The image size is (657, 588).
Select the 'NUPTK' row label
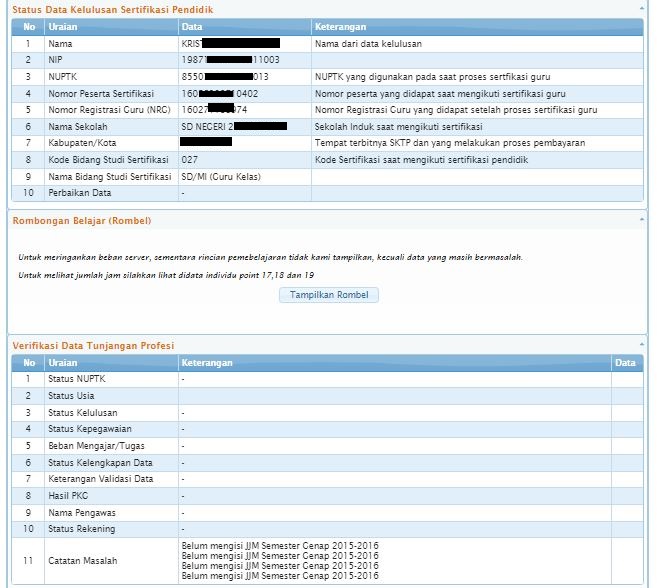click(63, 77)
